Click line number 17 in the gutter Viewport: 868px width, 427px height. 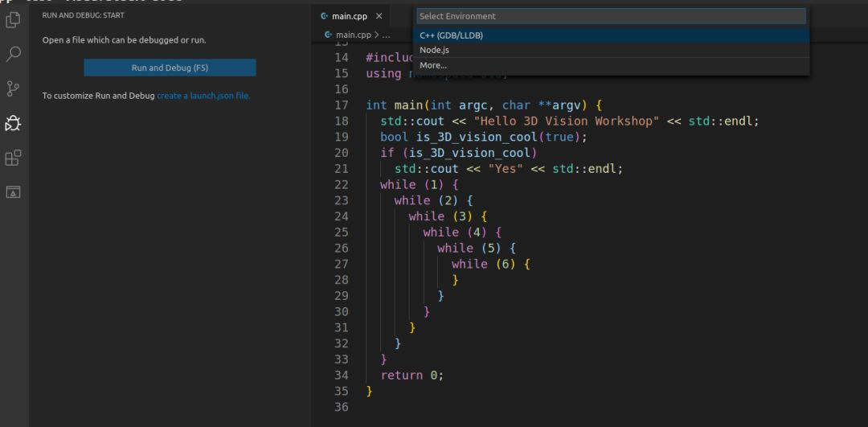pyautogui.click(x=342, y=105)
